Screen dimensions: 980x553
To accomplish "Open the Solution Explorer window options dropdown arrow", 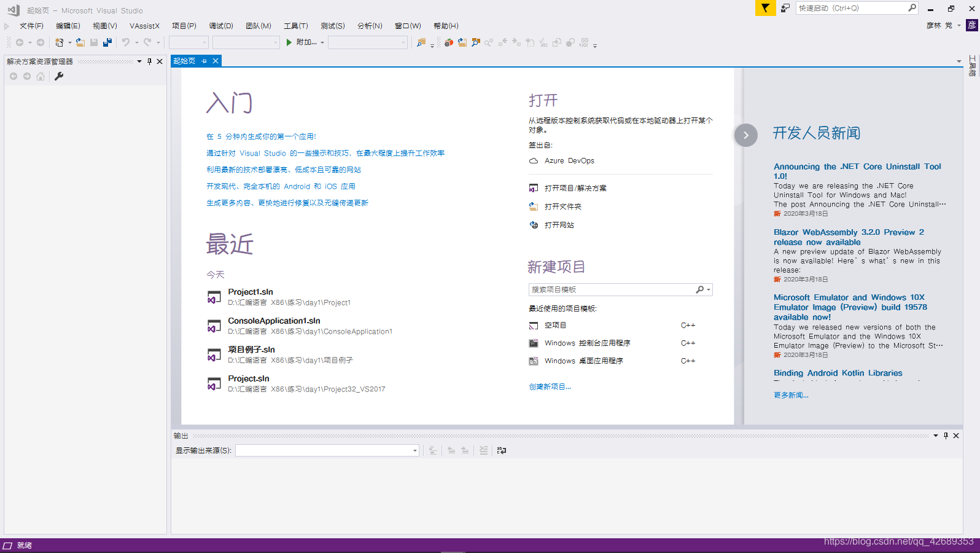I will click(x=139, y=61).
